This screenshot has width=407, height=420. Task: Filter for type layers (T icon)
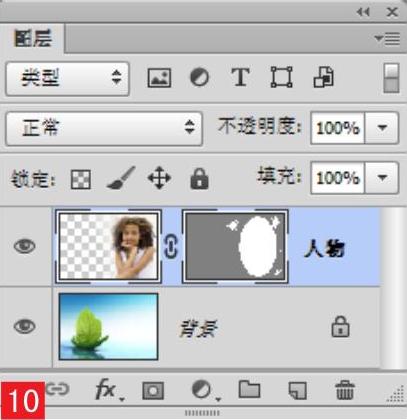[x=240, y=77]
